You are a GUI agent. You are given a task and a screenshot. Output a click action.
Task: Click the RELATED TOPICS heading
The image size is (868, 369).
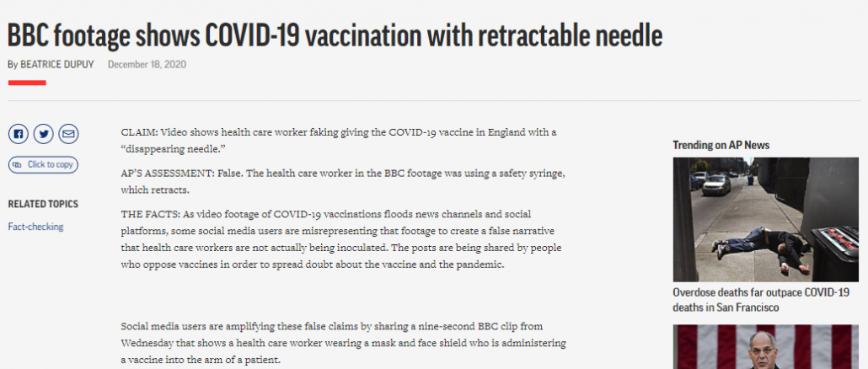tap(43, 204)
